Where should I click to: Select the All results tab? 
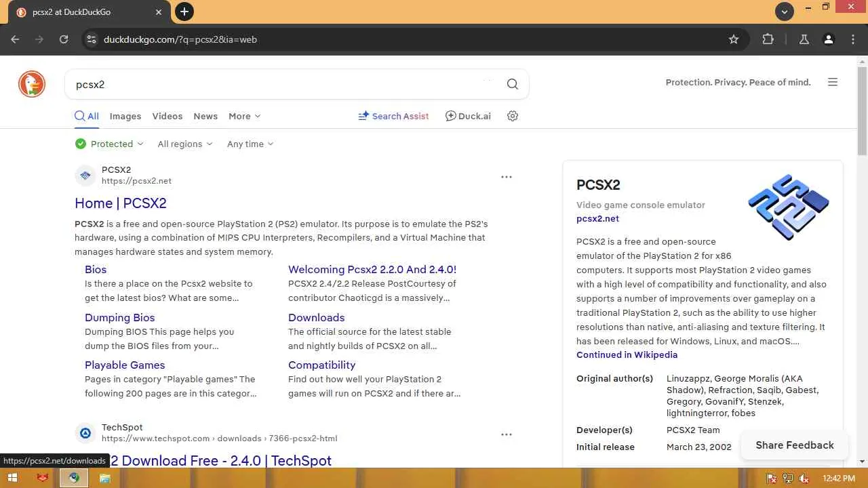coord(87,116)
